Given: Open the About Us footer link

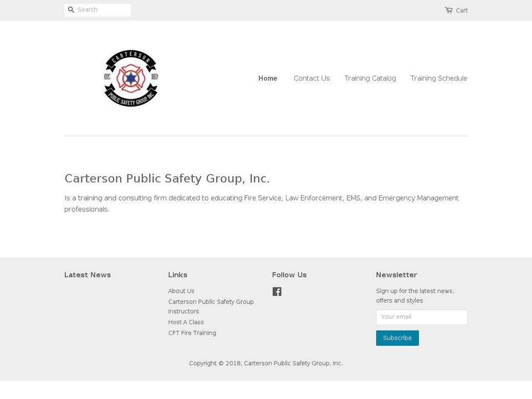Looking at the screenshot, I should coord(181,291).
